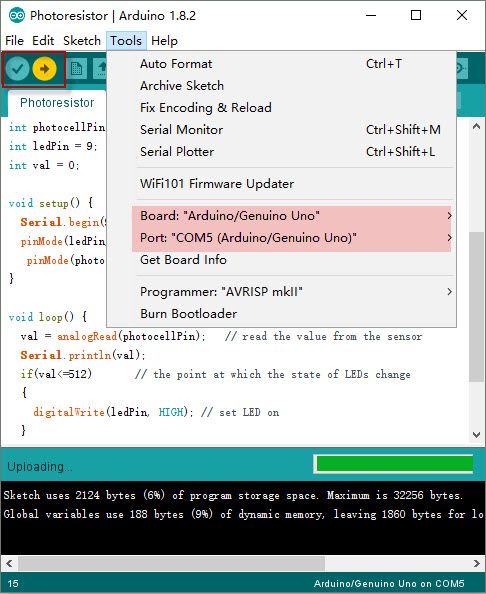Click console horizontal scrollbar left arrow
This screenshot has width=486, height=594.
tap(9, 563)
